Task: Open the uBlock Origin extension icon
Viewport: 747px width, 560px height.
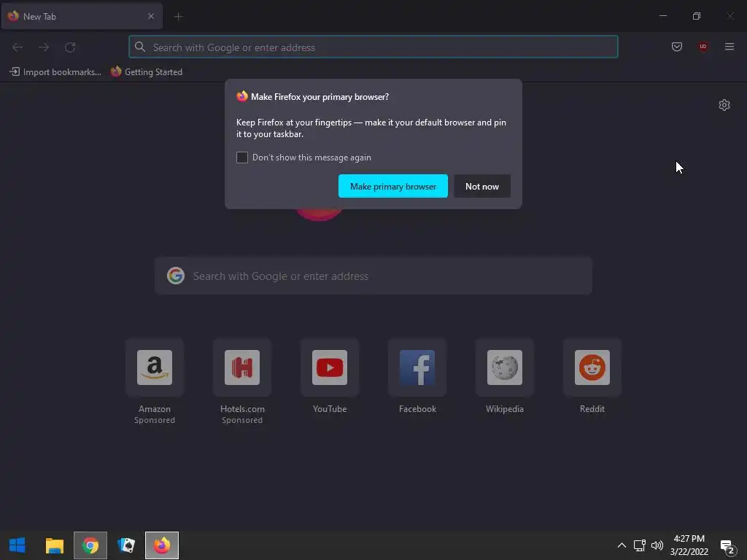Action: click(703, 47)
